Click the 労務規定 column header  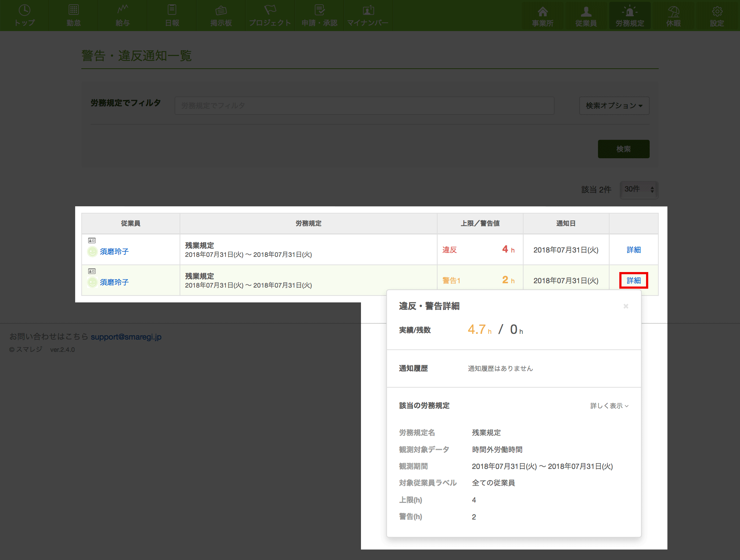coord(309,223)
